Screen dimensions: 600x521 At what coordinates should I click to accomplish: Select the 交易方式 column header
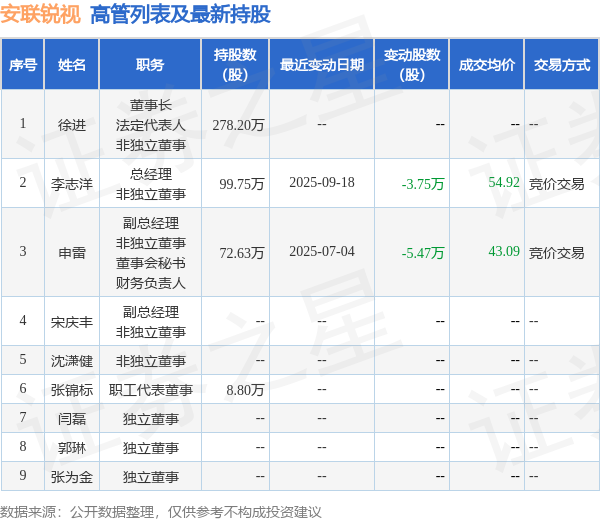pos(562,65)
